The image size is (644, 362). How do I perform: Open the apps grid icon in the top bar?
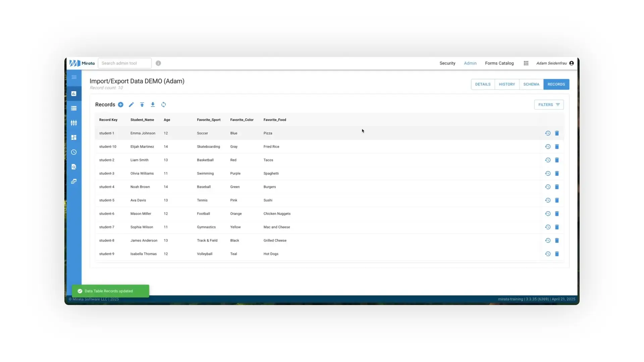click(x=526, y=63)
